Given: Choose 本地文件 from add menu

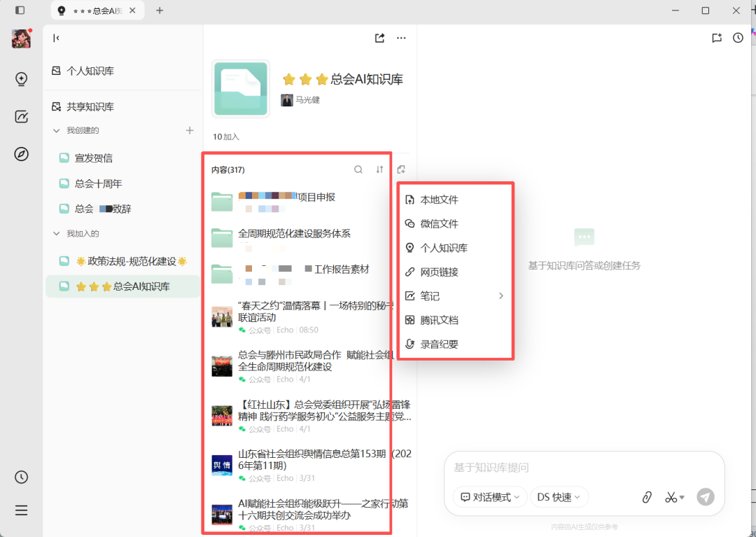Looking at the screenshot, I should coord(455,200).
